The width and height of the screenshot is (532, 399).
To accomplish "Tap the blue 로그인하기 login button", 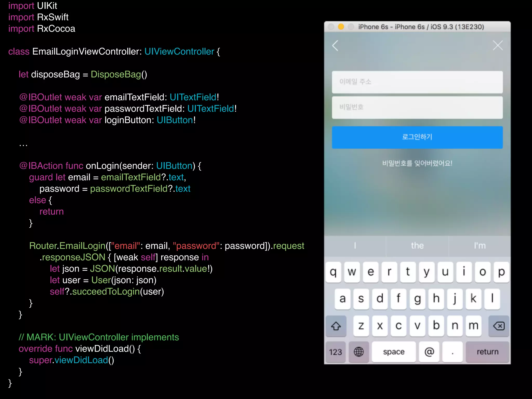I will point(417,137).
